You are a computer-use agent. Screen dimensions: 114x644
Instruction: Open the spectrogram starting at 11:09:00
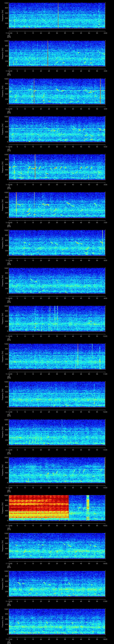coord(57,318)
